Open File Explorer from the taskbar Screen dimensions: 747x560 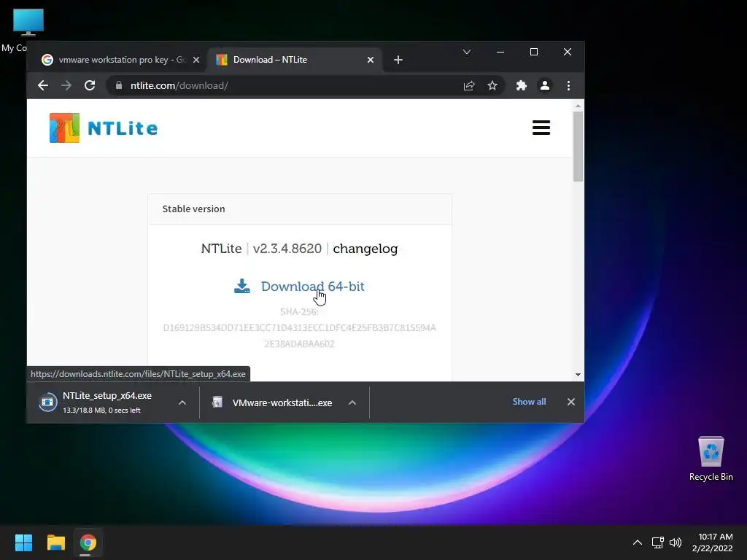click(55, 542)
